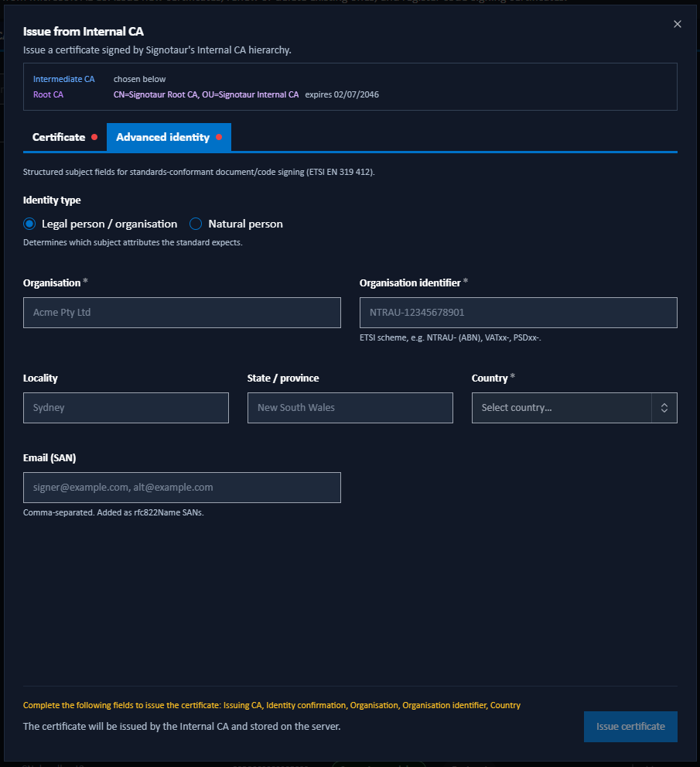The height and width of the screenshot is (767, 700).
Task: Click the 'Determines which subject attributes' hint text
Action: pyautogui.click(x=132, y=242)
